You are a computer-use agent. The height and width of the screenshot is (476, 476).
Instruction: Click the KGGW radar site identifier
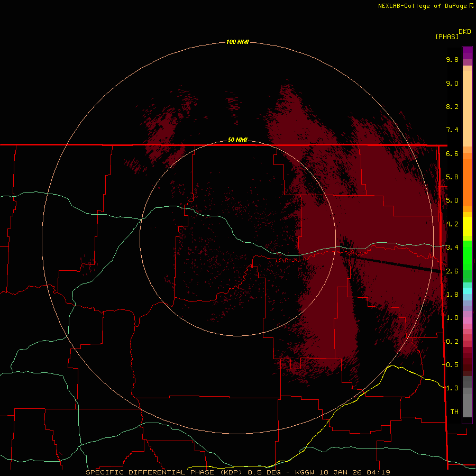tap(305, 472)
